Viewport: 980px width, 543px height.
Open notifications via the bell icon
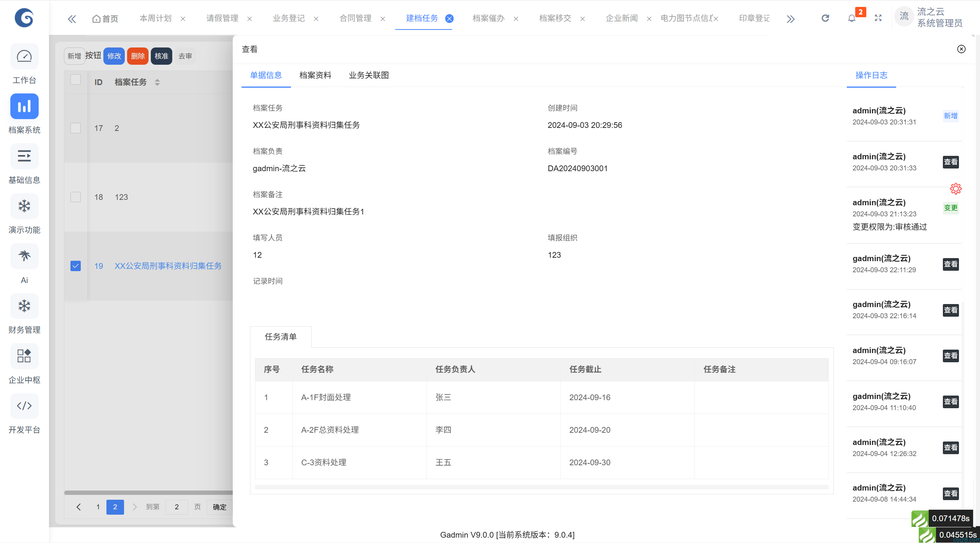(851, 18)
